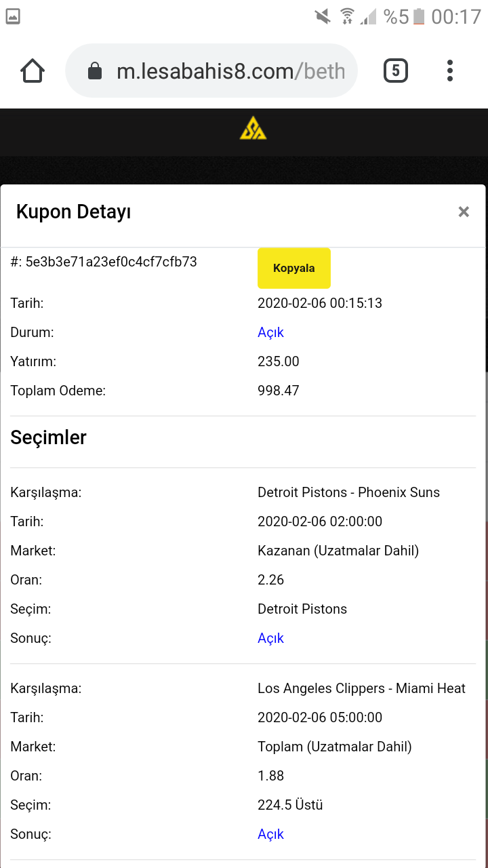Close the Kupon Detayı dialog
The width and height of the screenshot is (488, 868).
pos(464,212)
